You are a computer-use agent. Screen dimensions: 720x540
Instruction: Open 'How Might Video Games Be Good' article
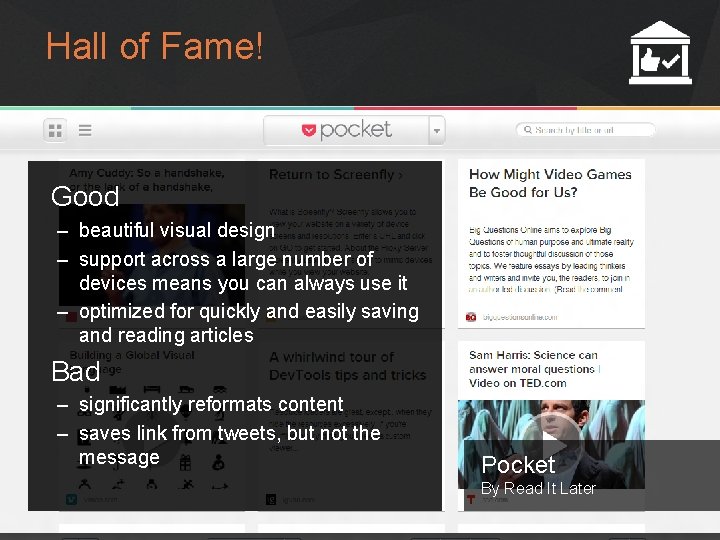click(x=550, y=183)
